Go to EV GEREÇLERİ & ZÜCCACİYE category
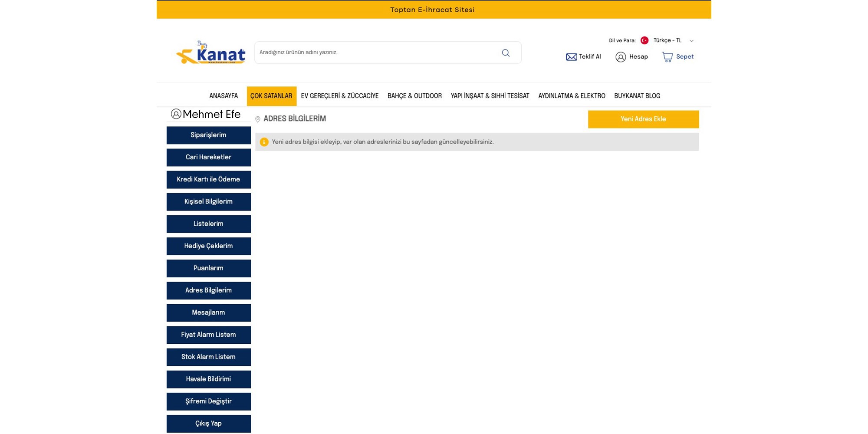 click(x=339, y=96)
